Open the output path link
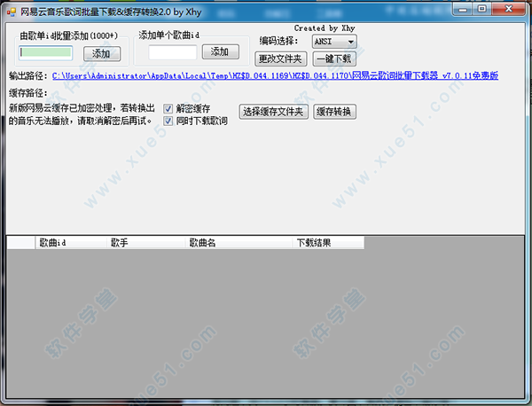 pyautogui.click(x=275, y=75)
